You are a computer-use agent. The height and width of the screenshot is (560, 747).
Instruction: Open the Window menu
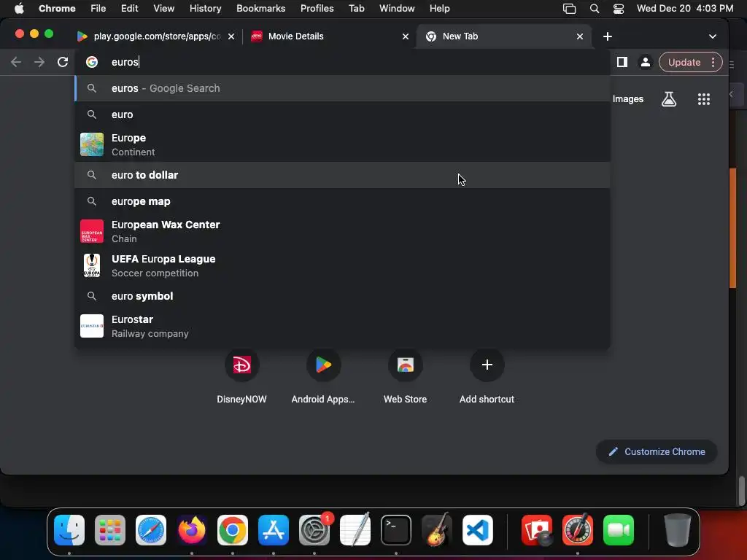click(x=397, y=8)
